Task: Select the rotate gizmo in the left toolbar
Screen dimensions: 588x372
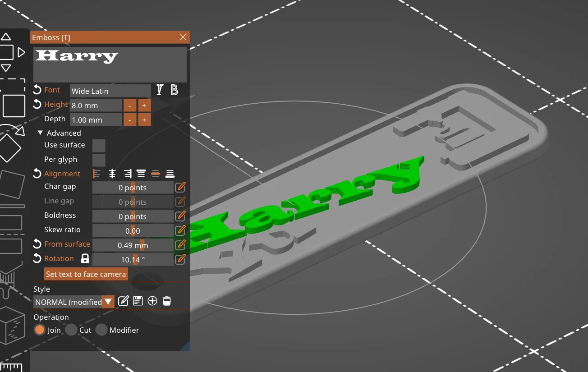Action: click(x=12, y=145)
